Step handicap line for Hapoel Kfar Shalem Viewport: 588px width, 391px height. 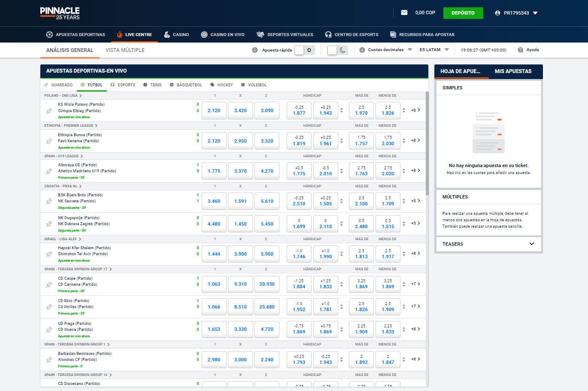click(341, 254)
